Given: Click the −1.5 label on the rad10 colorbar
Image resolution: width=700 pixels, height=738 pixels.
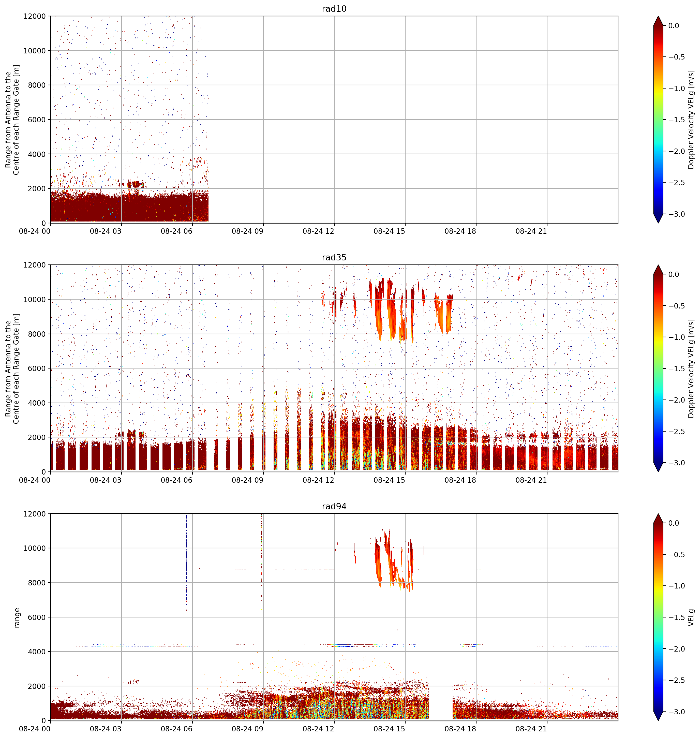Looking at the screenshot, I should coord(677,119).
